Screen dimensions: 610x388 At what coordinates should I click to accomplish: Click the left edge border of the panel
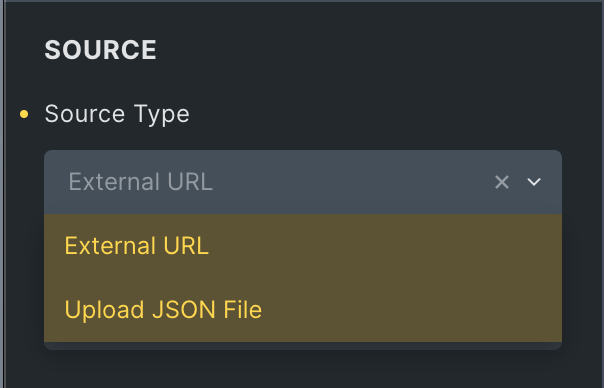[2, 194]
